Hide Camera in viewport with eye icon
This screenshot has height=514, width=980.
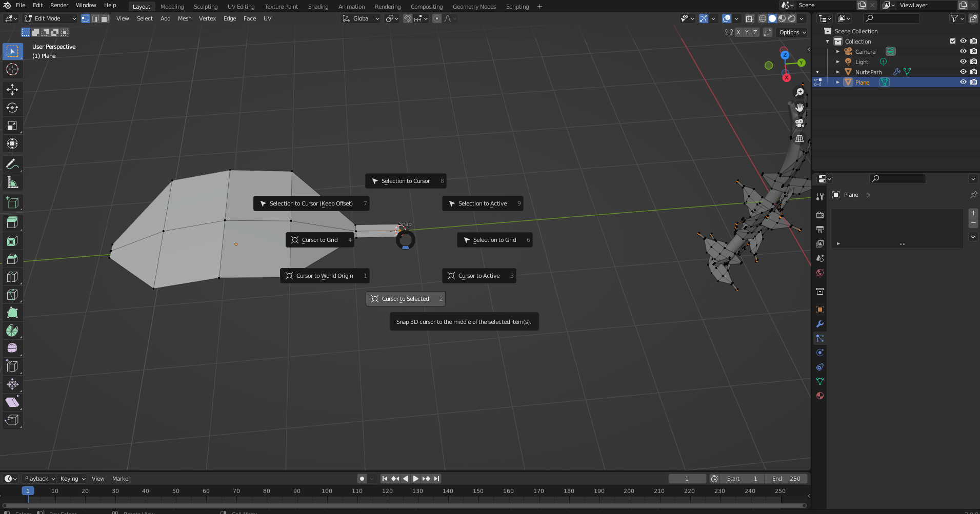[x=963, y=51]
